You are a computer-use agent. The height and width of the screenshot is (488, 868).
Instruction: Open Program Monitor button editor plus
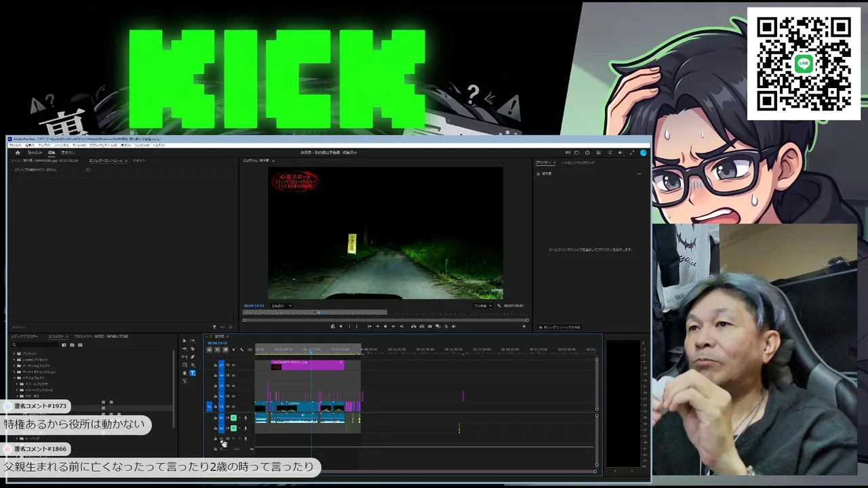524,327
